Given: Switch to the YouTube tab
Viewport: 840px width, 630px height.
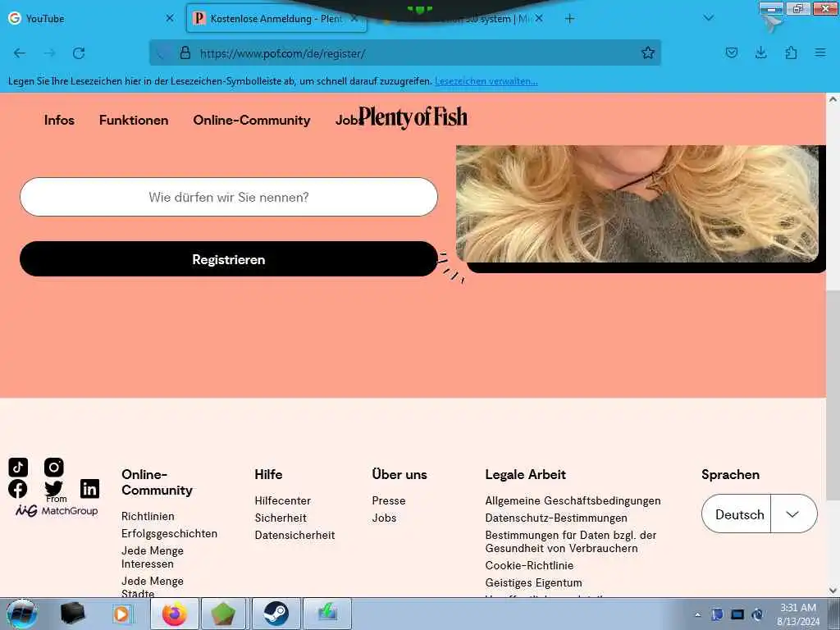Looking at the screenshot, I should pyautogui.click(x=91, y=19).
